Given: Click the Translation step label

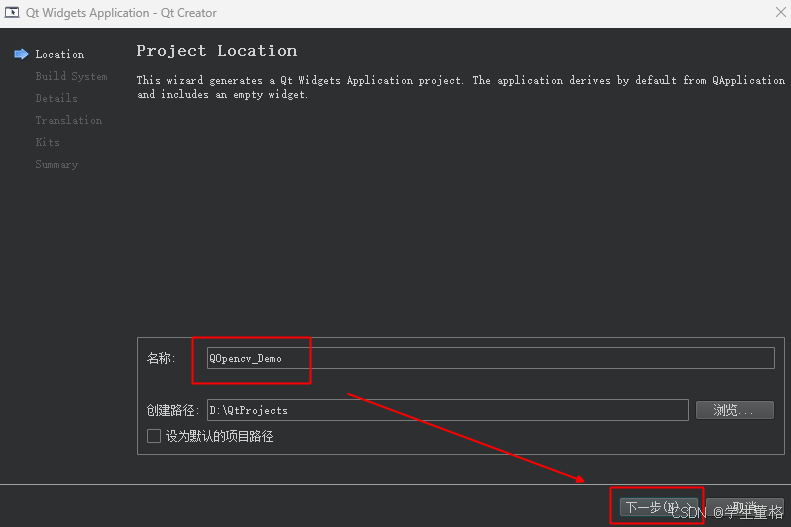Looking at the screenshot, I should (x=69, y=120).
